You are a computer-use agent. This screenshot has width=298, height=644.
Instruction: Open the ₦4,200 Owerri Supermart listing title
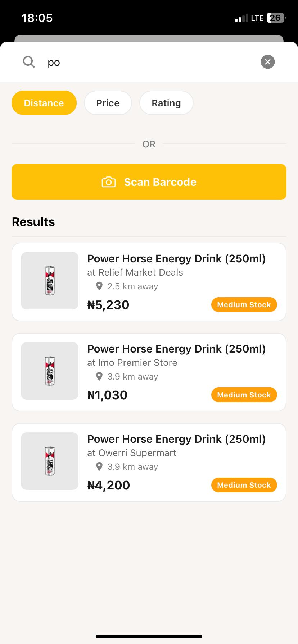point(176,439)
